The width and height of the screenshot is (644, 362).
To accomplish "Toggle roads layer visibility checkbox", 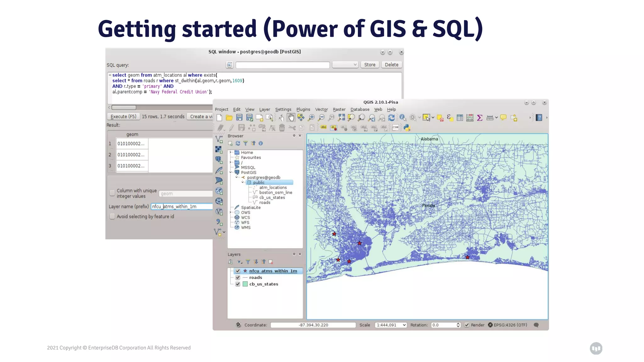I will pos(238,277).
